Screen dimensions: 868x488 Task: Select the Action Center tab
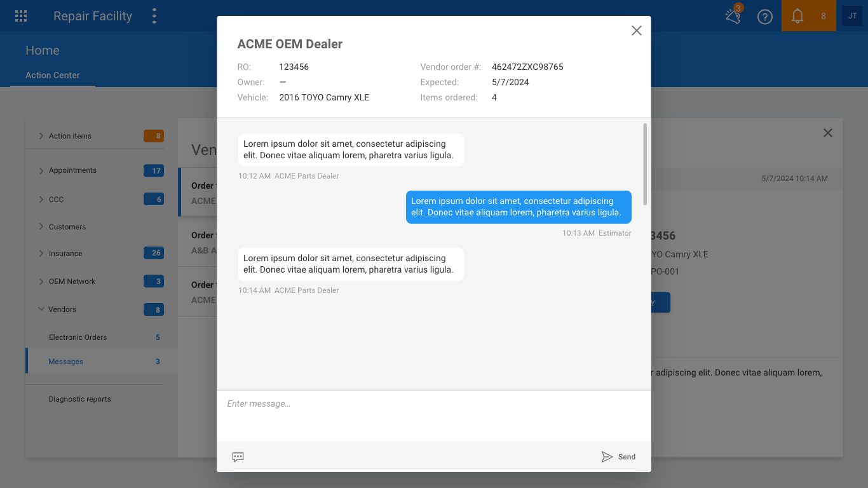tap(53, 75)
